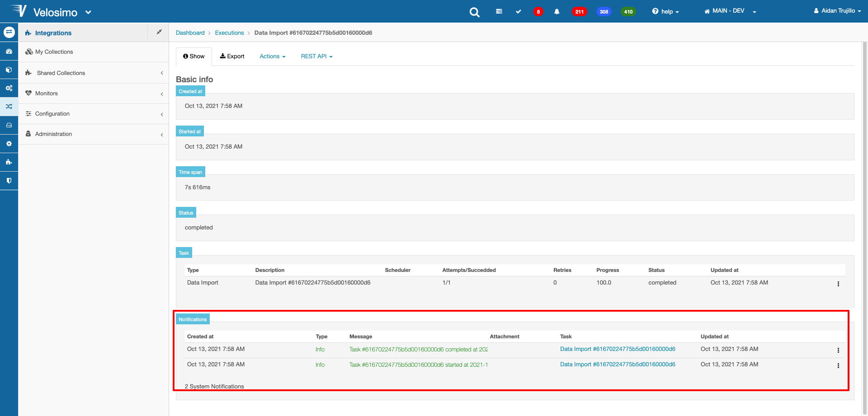Open the blue 308 counter badge
868x416 pixels.
(604, 12)
